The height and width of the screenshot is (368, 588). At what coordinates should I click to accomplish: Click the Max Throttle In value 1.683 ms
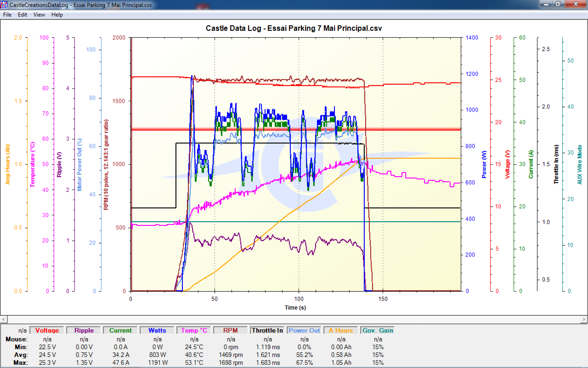coord(268,362)
